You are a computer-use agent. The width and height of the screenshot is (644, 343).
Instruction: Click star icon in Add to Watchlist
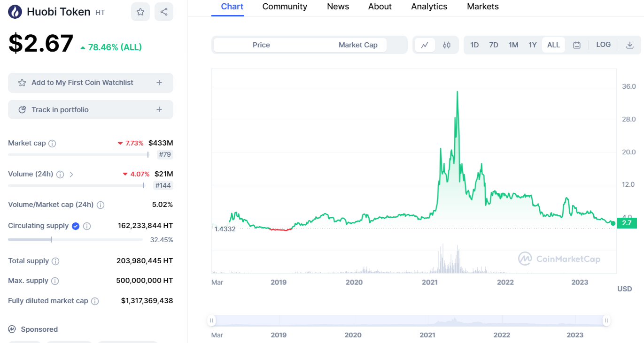(x=22, y=83)
